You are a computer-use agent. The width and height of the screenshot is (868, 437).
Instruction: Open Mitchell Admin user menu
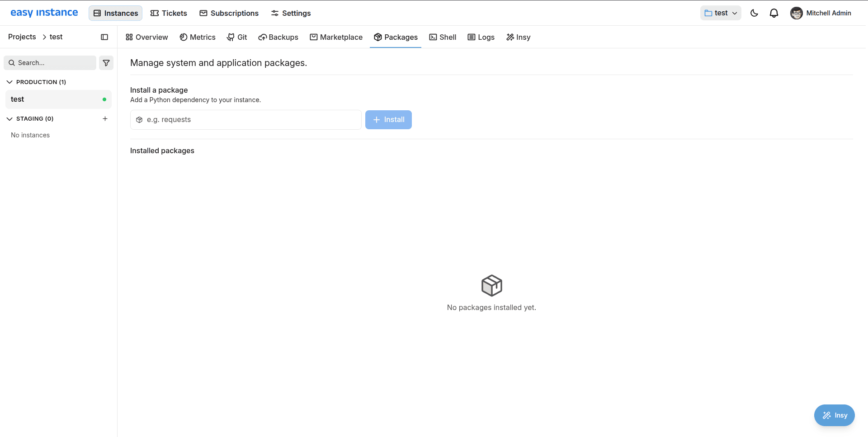tap(821, 13)
